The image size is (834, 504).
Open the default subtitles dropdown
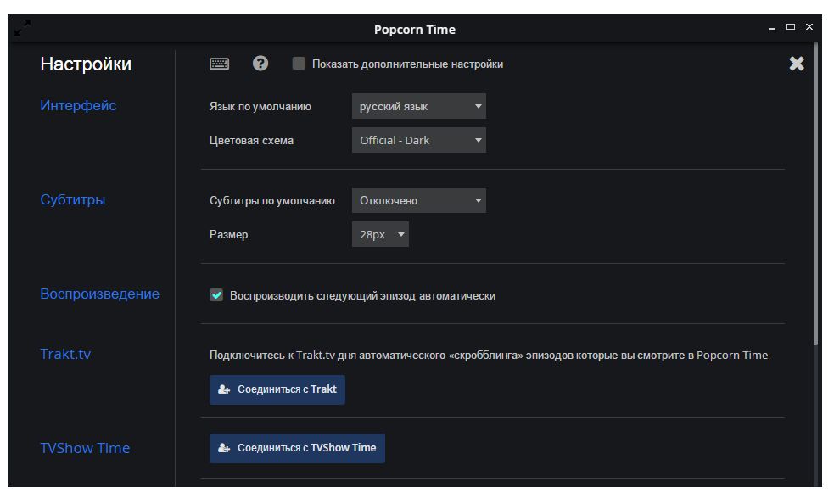[418, 201]
